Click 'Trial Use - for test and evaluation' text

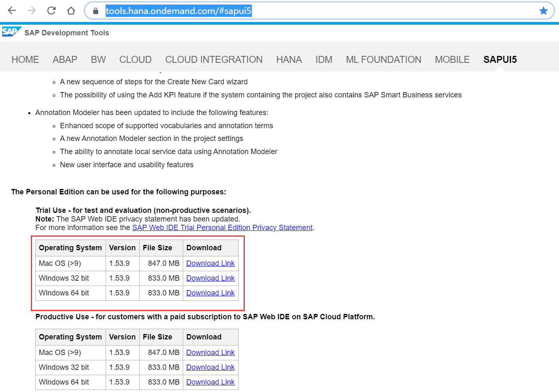pos(143,210)
